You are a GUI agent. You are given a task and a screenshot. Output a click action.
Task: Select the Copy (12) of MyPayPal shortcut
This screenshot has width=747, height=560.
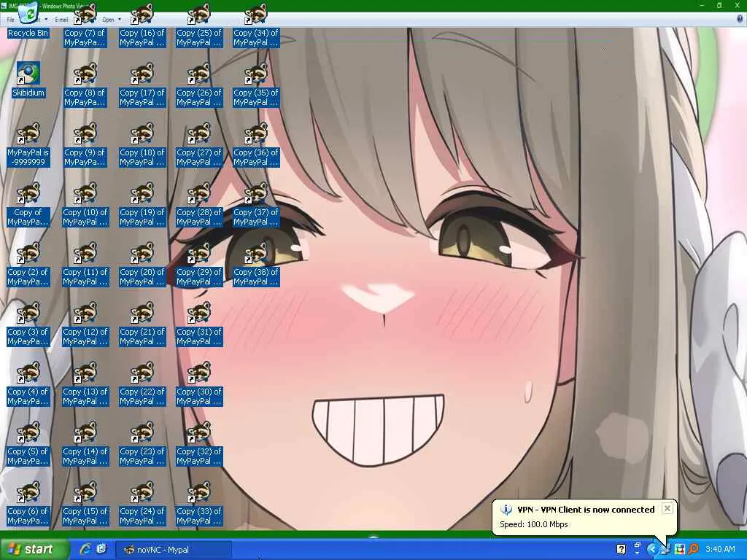click(85, 324)
